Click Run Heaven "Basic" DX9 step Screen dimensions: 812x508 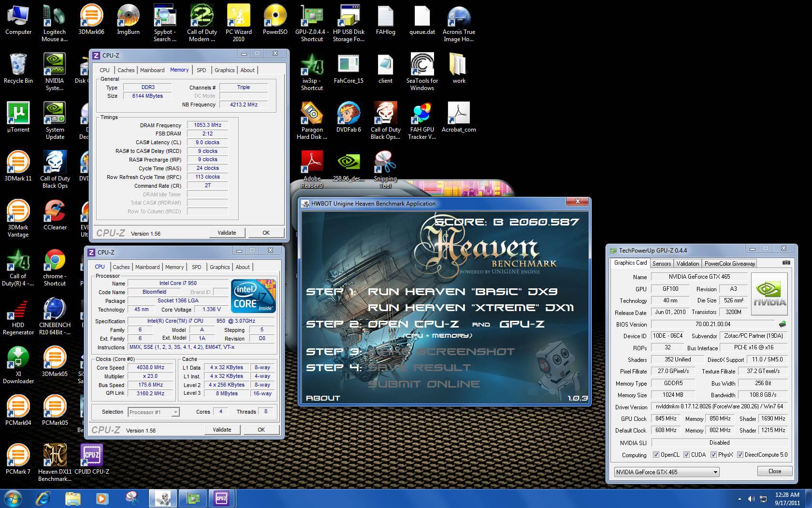click(x=463, y=292)
